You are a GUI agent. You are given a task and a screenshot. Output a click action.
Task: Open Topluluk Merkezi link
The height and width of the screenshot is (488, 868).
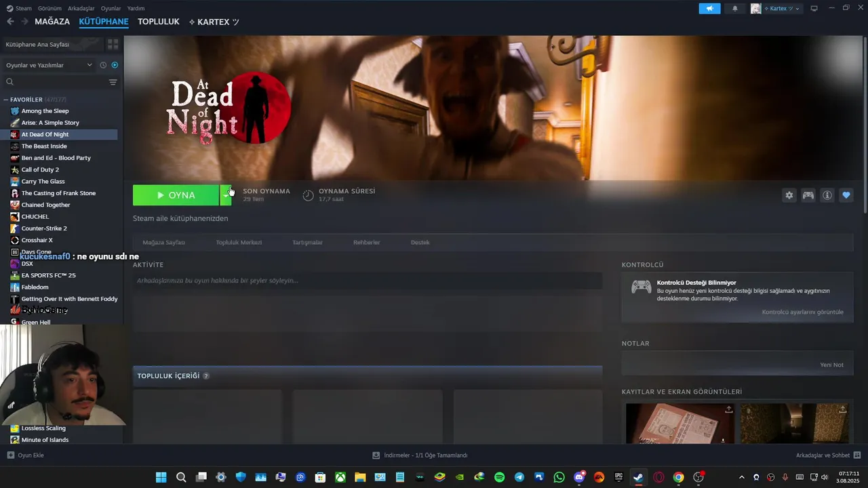pos(239,242)
